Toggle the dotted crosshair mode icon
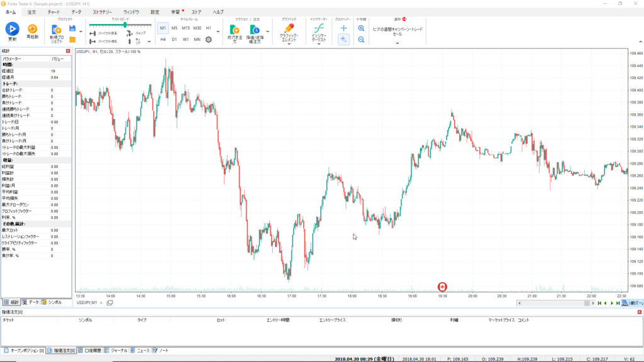This screenshot has width=644, height=362. [344, 40]
